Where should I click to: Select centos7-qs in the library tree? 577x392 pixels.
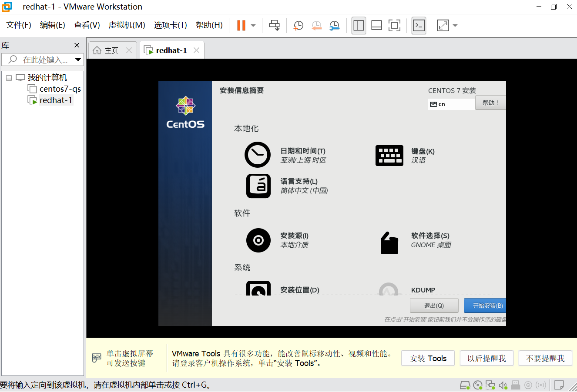click(60, 89)
